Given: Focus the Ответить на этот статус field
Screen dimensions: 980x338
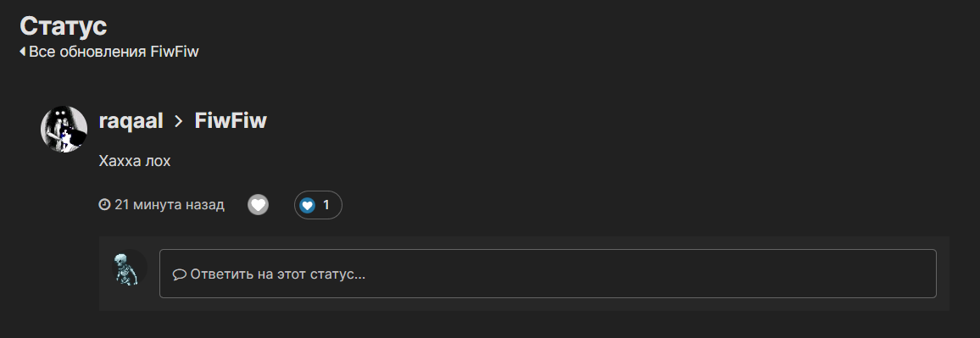Looking at the screenshot, I should pyautogui.click(x=548, y=274).
